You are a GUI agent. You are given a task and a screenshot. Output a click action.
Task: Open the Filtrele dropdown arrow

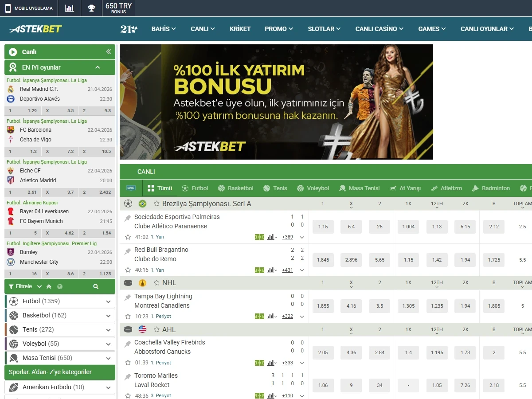[x=39, y=286]
